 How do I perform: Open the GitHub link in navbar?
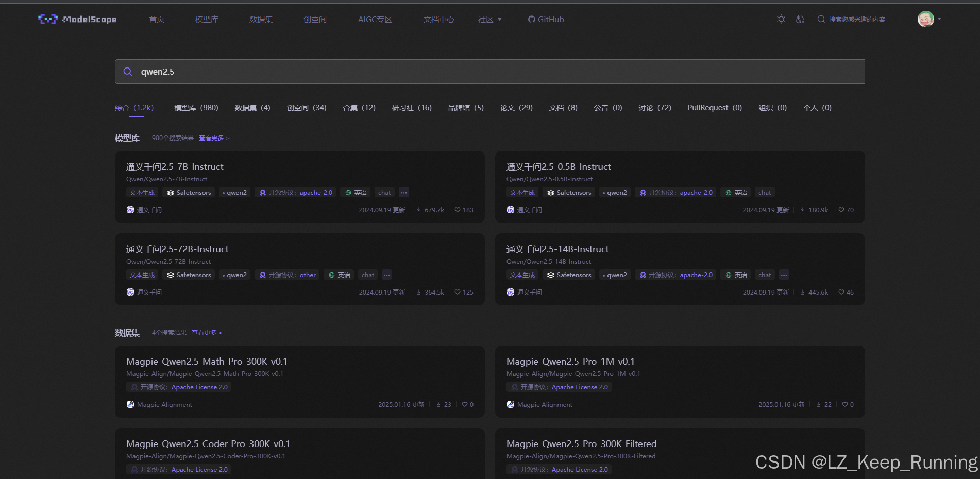point(546,20)
